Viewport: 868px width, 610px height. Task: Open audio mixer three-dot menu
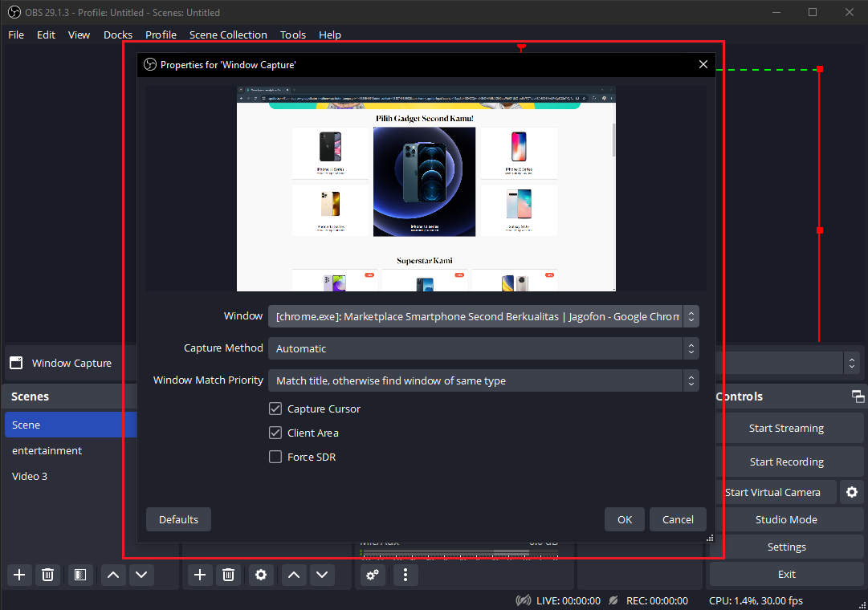405,575
